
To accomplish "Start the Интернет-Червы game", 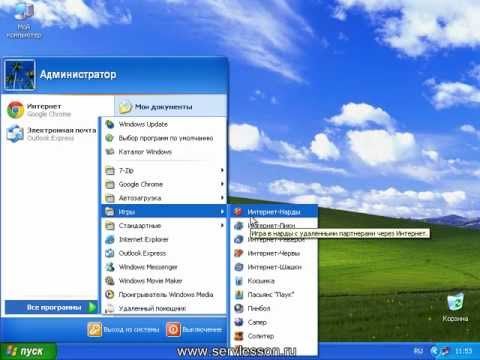I will click(x=274, y=253).
